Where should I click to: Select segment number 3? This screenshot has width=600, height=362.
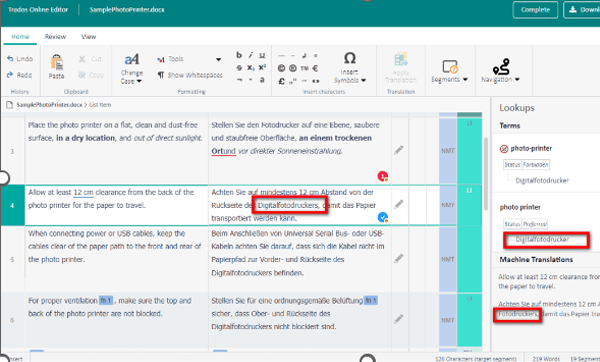click(12, 151)
